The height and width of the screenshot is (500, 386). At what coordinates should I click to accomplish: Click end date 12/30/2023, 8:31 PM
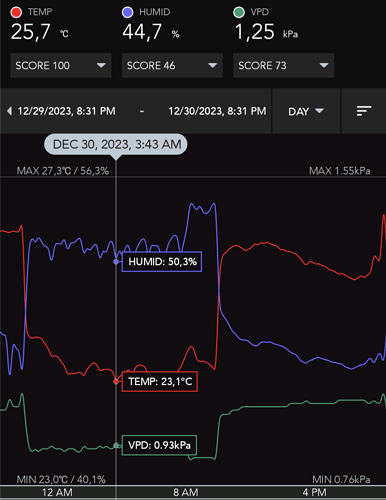point(217,111)
